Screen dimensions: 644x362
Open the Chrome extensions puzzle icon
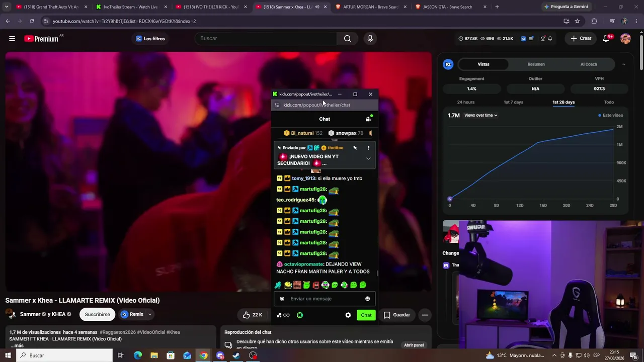(x=594, y=21)
